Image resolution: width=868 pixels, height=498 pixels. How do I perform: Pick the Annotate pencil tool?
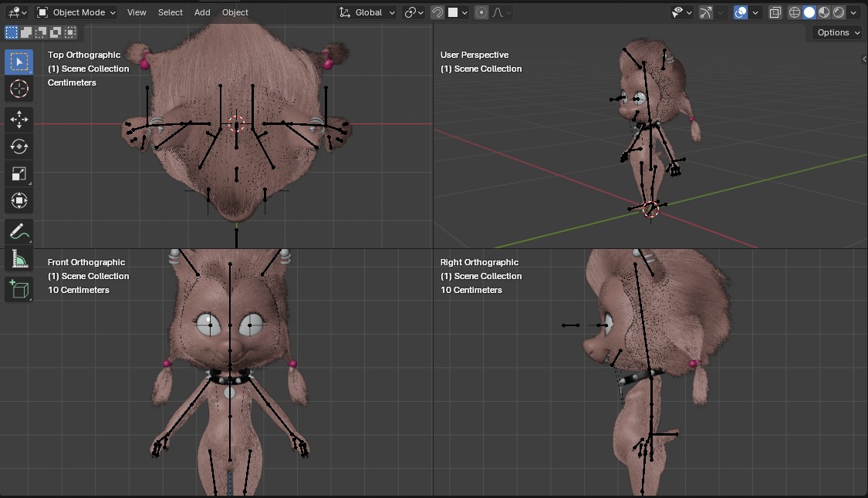19,232
